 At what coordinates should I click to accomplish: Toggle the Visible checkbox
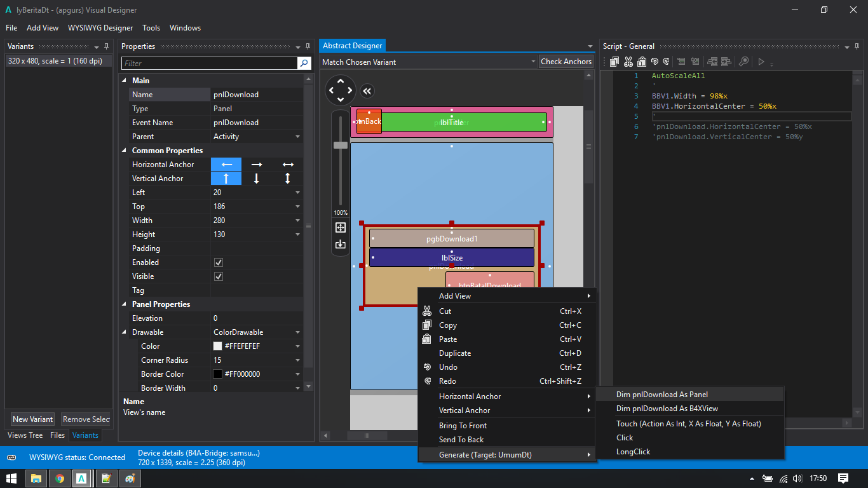(x=219, y=276)
